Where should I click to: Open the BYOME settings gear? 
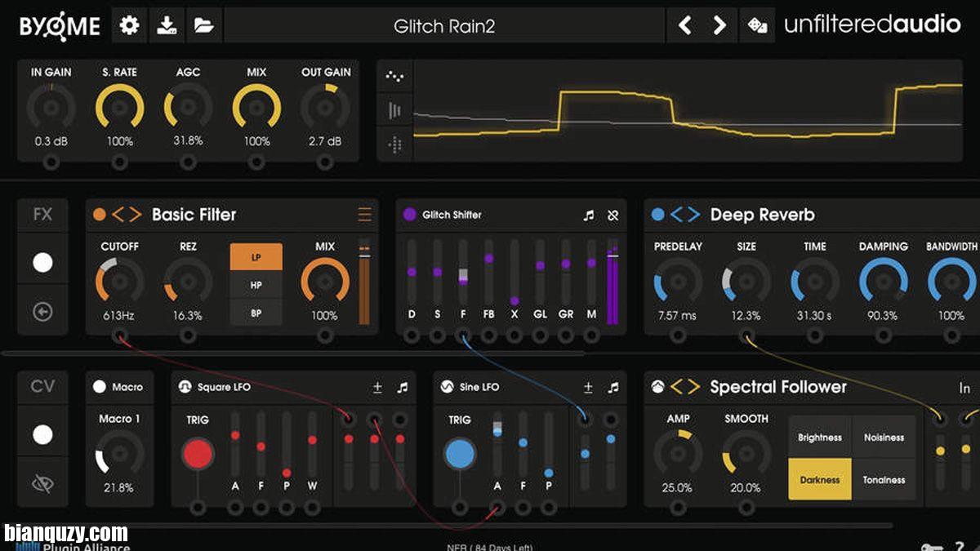coord(129,25)
